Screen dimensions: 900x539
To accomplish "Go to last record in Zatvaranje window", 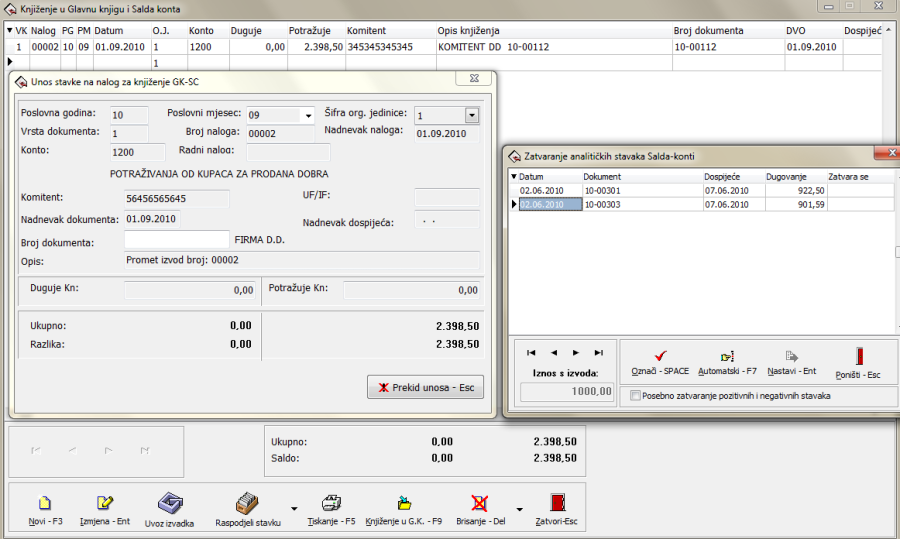I will coord(599,352).
